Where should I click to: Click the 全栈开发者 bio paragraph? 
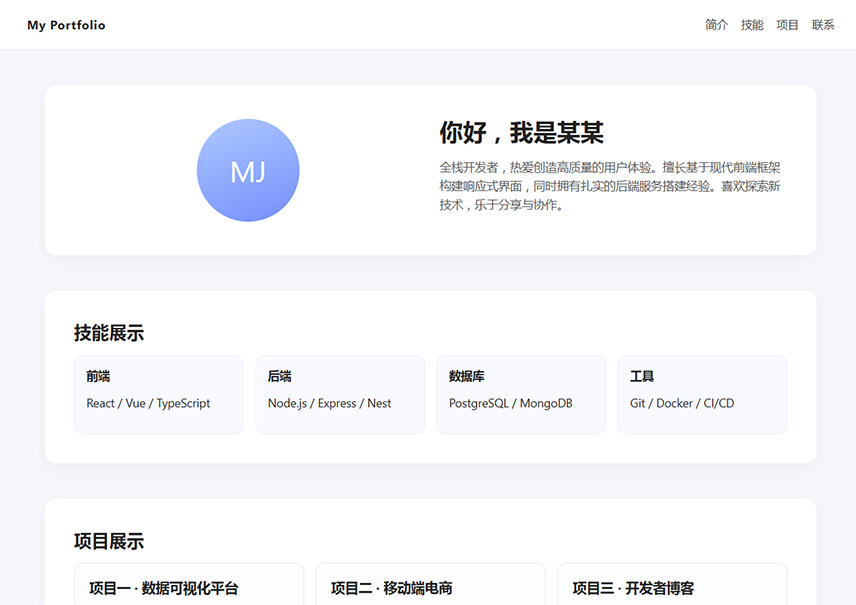point(610,186)
